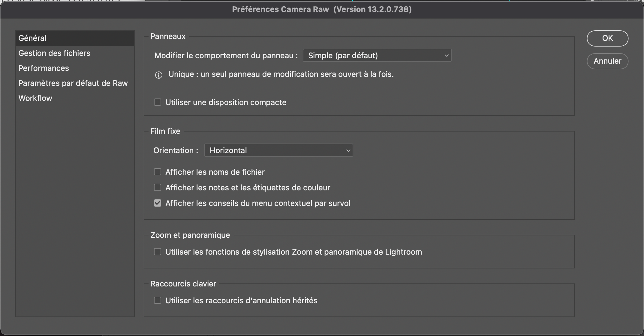Enable Lightroom Zoom et panoramique stylization

(158, 252)
